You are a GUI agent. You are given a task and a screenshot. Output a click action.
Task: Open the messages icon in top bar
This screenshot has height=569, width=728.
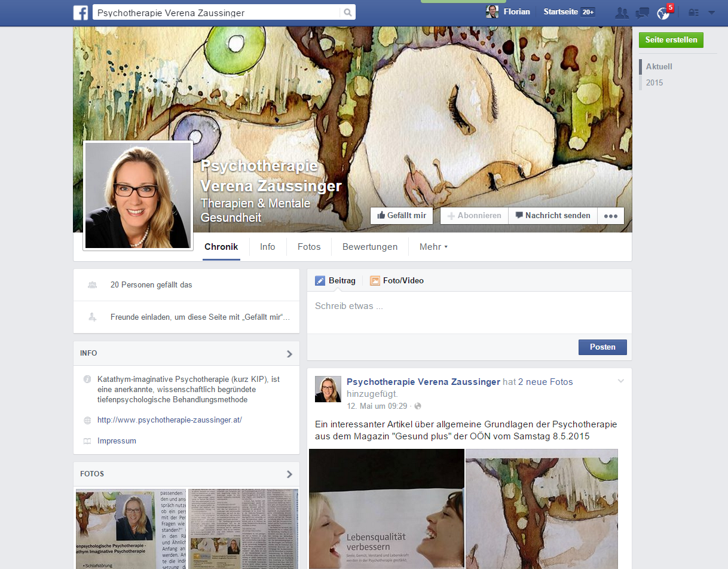(x=643, y=13)
